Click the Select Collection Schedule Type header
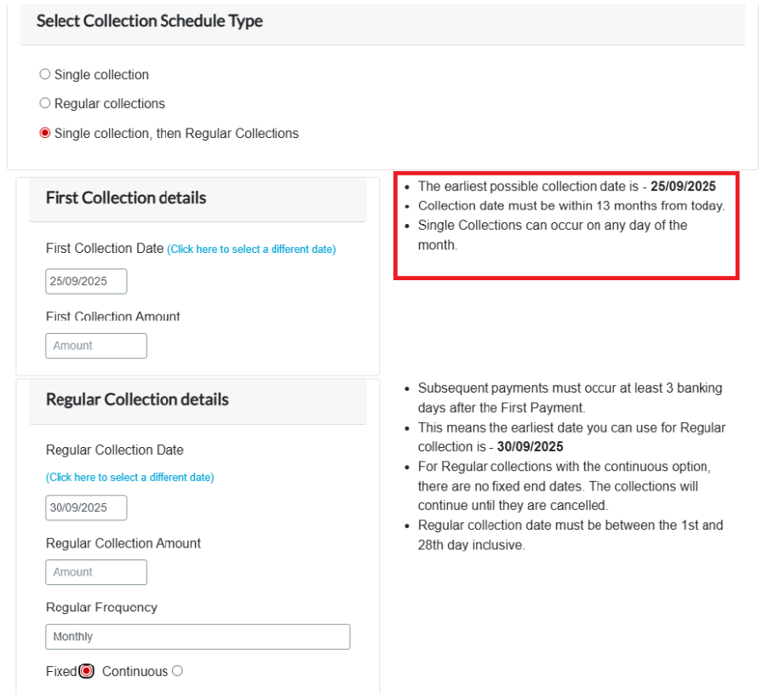 coord(150,21)
